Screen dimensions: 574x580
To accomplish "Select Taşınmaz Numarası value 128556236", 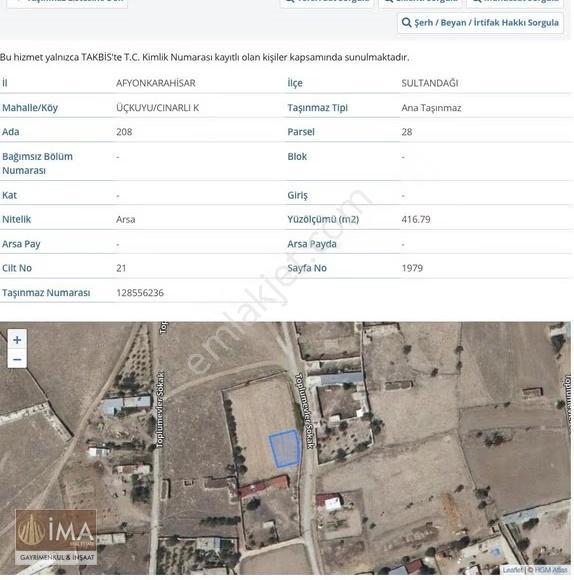I will click(140, 293).
